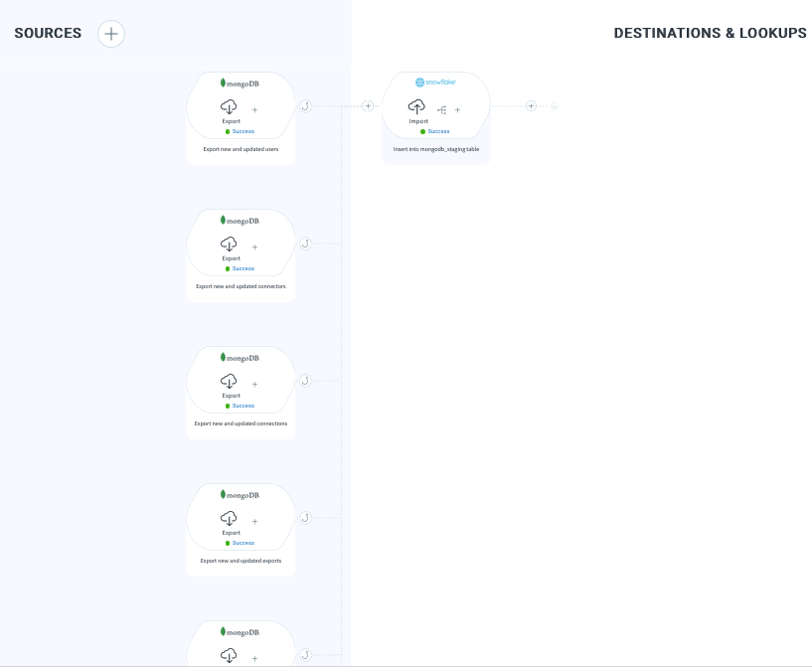Click the hook icon after the exports export
812x668 pixels.
click(306, 518)
